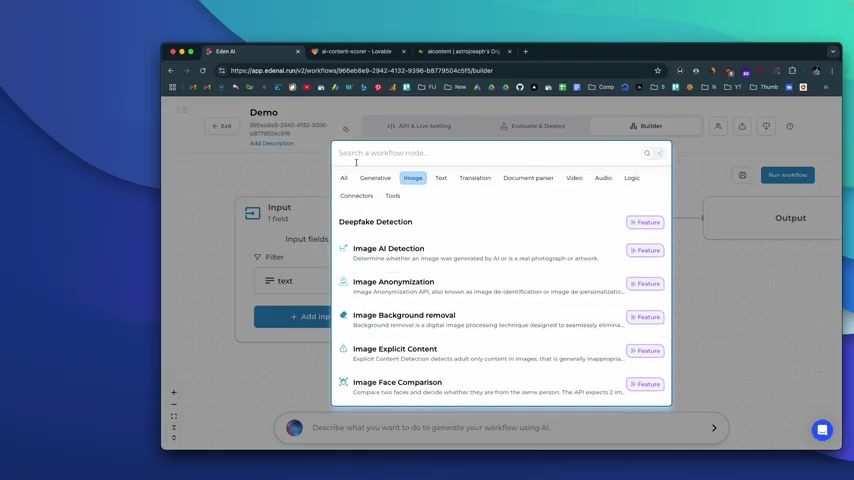The width and height of the screenshot is (854, 480).
Task: Click the Image Face Comparison icon
Action: click(343, 382)
